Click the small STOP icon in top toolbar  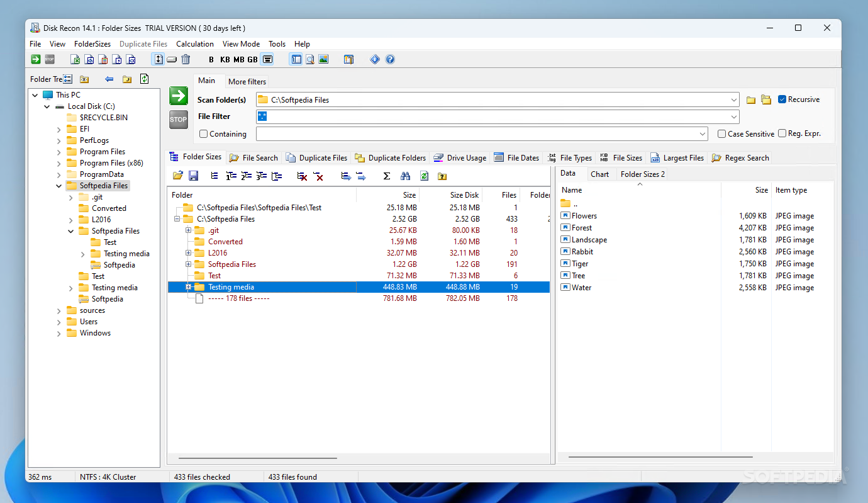(50, 59)
